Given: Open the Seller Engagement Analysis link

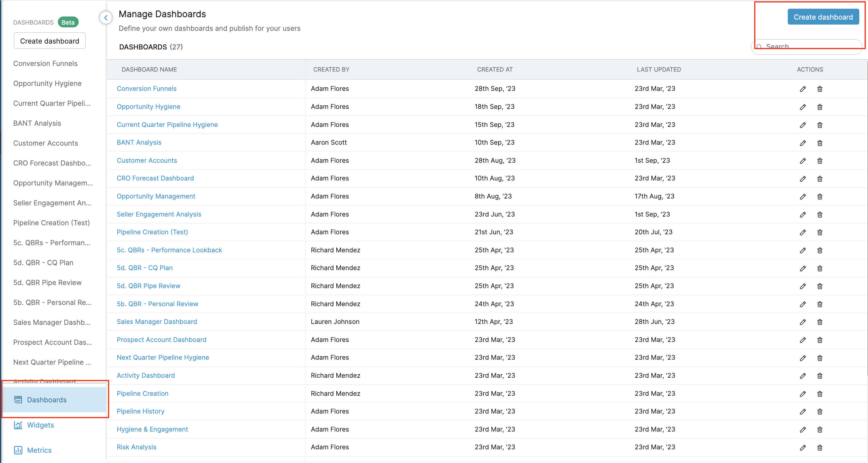Looking at the screenshot, I should tap(159, 214).
